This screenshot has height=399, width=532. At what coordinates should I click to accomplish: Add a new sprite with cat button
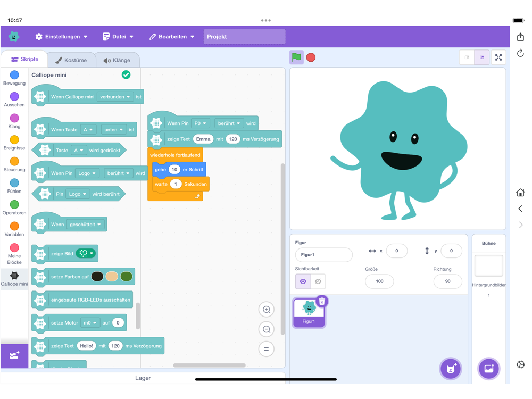(x=451, y=369)
